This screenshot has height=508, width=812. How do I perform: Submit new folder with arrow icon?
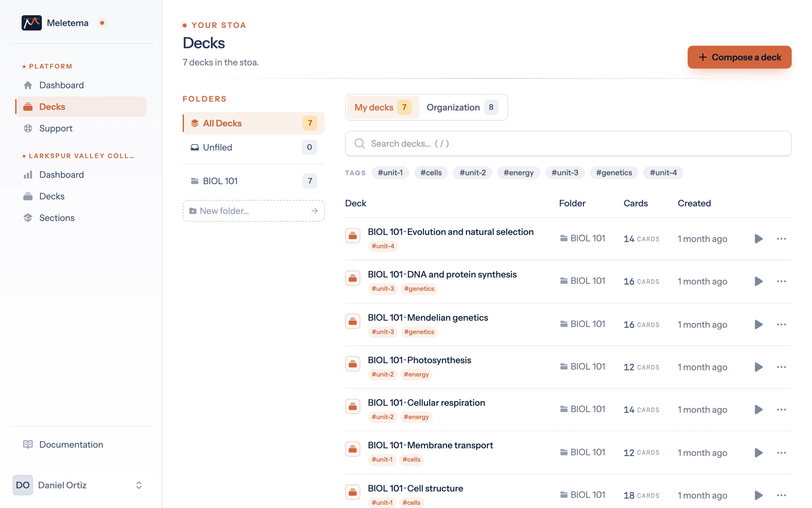click(x=315, y=211)
